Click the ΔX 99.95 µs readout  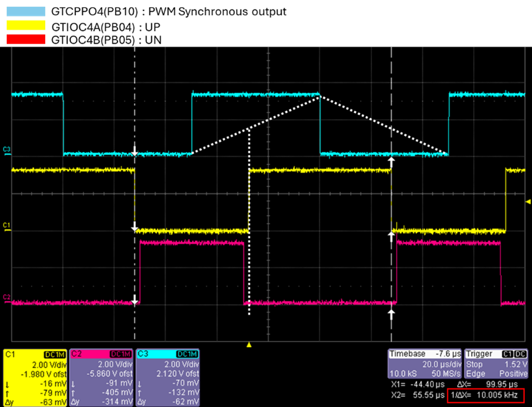click(488, 385)
